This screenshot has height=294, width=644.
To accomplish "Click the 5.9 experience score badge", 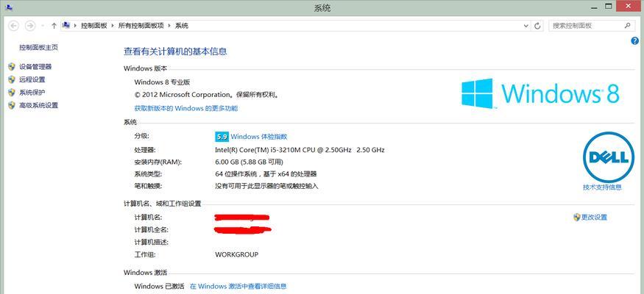I will [222, 137].
